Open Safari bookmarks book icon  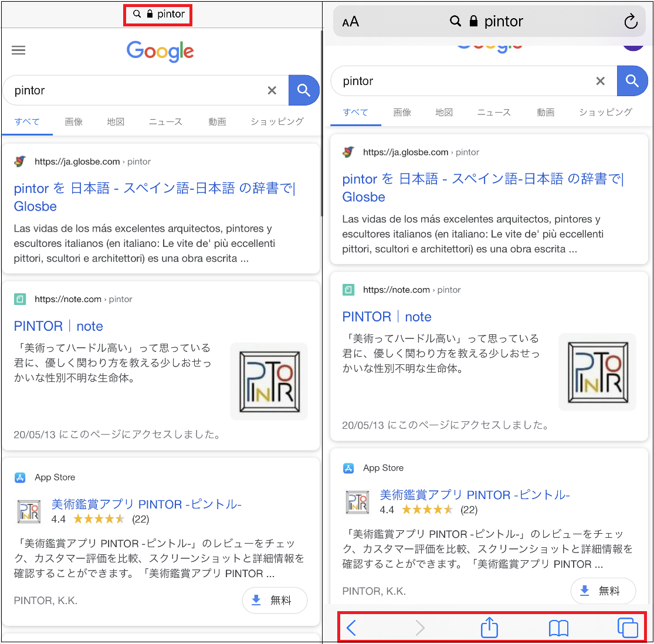pos(558,628)
